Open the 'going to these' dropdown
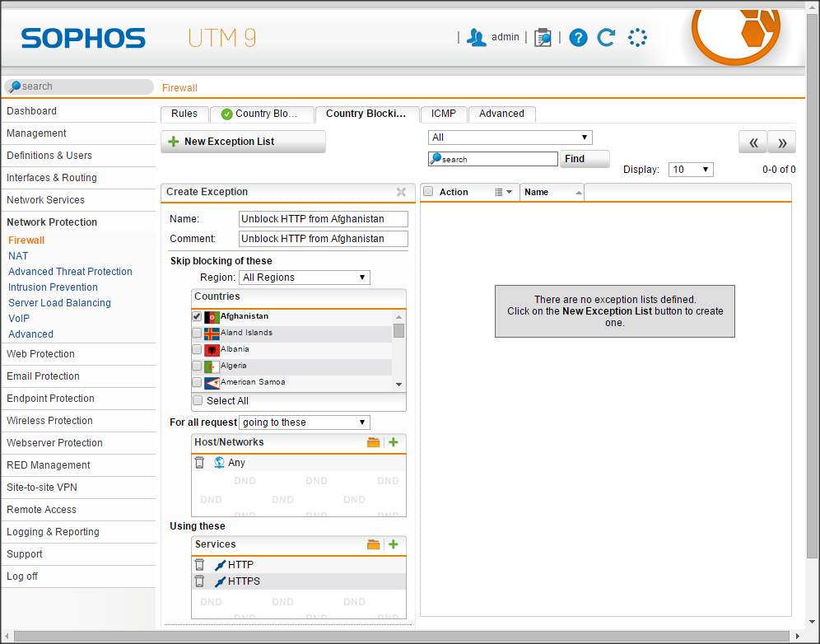This screenshot has width=820, height=644. 305,422
